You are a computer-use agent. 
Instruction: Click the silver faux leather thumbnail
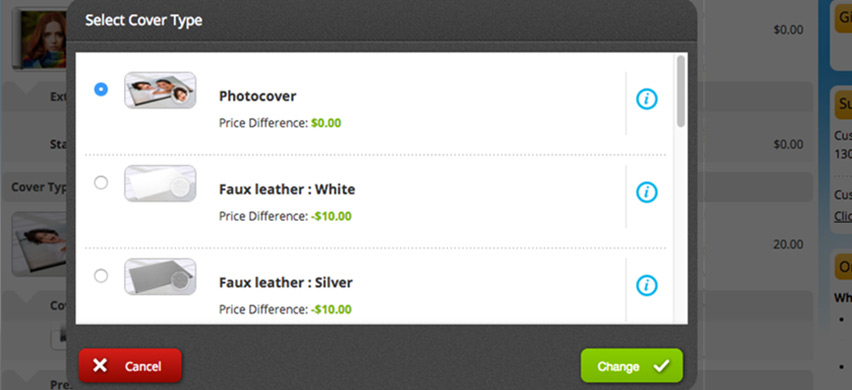[160, 277]
